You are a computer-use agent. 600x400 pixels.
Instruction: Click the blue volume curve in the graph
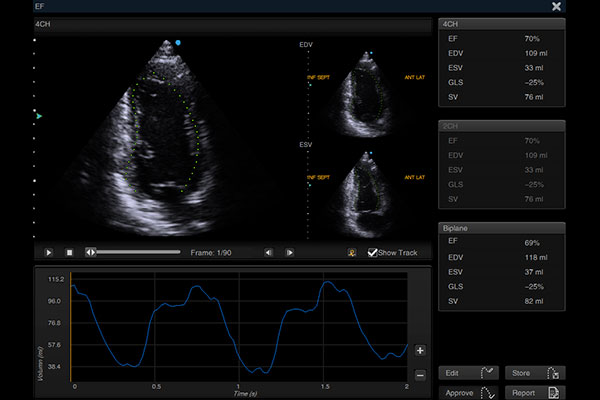(239, 327)
